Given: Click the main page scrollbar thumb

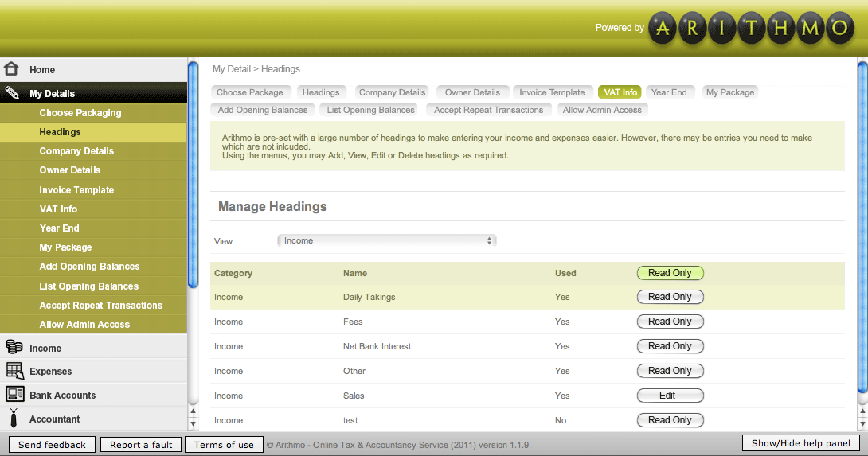Looking at the screenshot, I should pyautogui.click(x=862, y=228).
